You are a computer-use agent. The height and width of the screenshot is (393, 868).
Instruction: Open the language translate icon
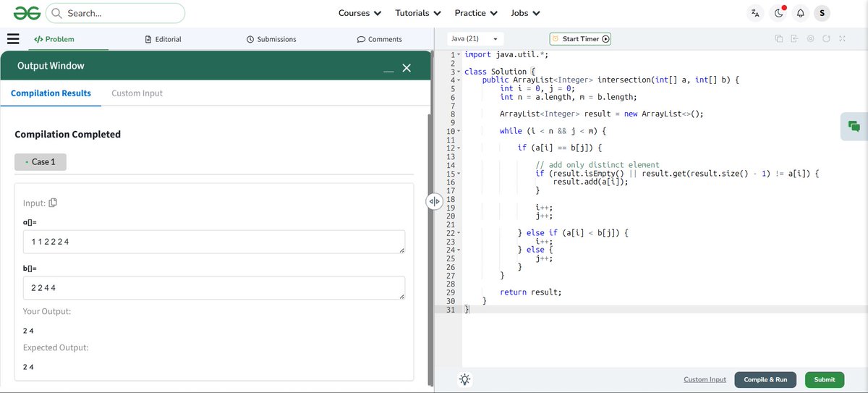point(755,13)
